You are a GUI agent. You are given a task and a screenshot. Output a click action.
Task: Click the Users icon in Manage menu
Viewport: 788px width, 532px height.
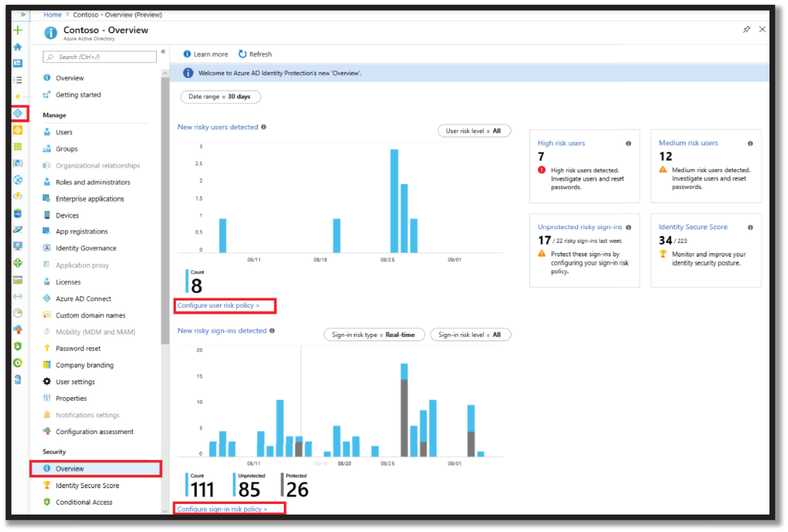point(47,132)
